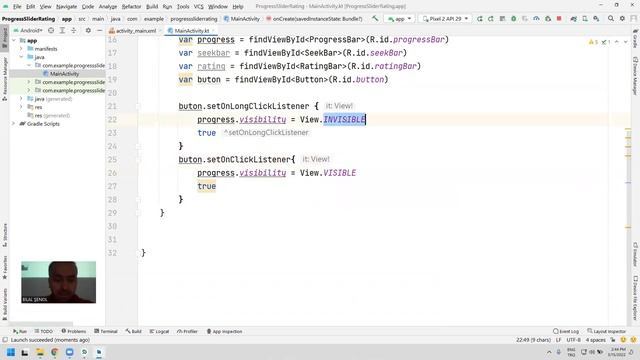Click the INVISIBLE constant on line 22
The height and width of the screenshot is (360, 640).
click(344, 119)
